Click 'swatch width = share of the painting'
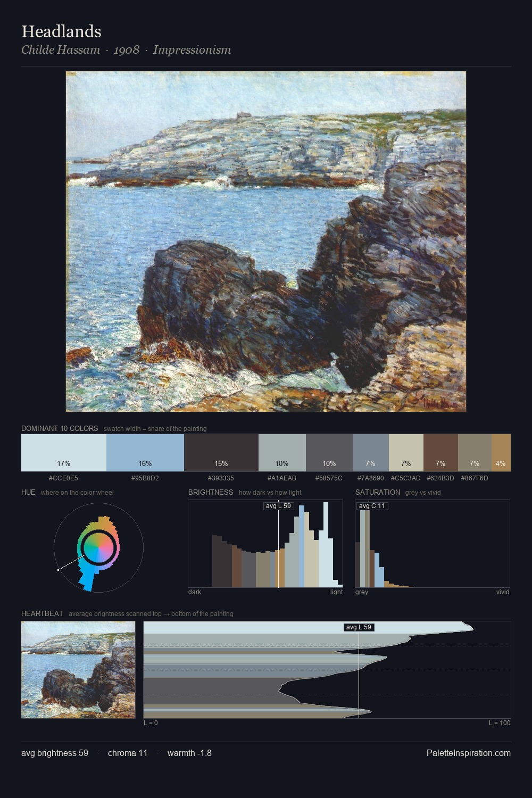This screenshot has height=798, width=532. [155, 429]
